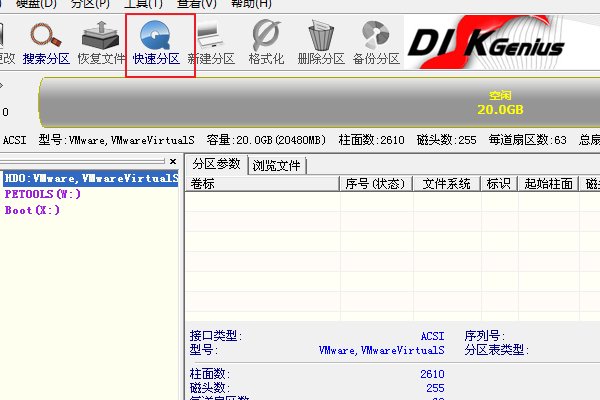Close the left disk tree panel
The image size is (600, 400).
(172, 161)
